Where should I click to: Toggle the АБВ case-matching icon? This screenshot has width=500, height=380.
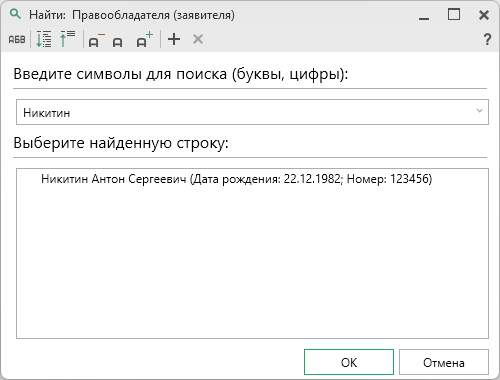(x=17, y=39)
